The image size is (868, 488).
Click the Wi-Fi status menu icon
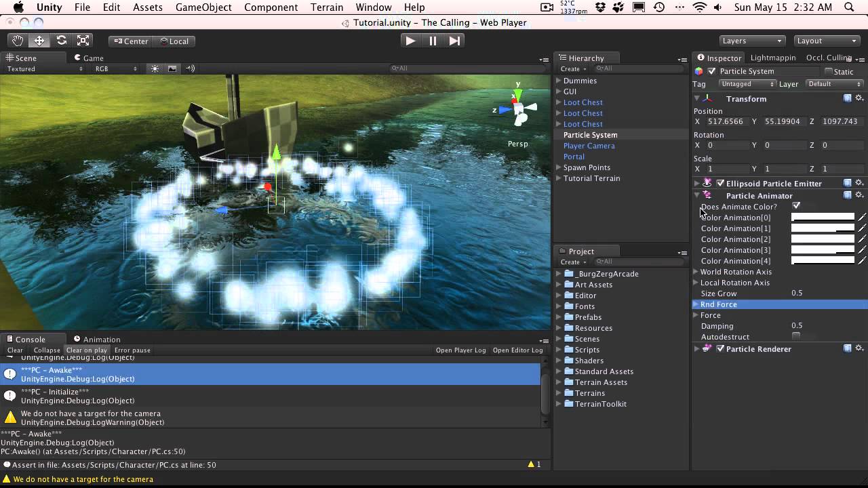click(699, 7)
